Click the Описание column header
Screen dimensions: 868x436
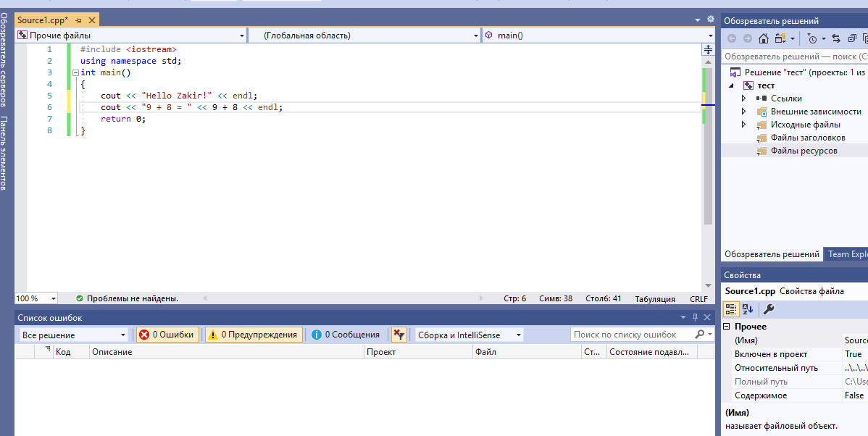click(226, 352)
